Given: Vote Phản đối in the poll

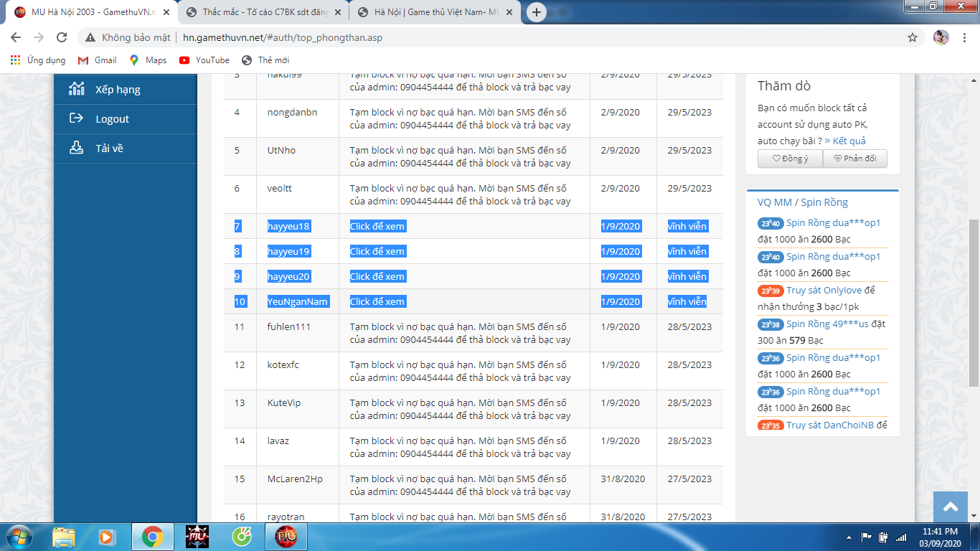Looking at the screenshot, I should point(854,159).
